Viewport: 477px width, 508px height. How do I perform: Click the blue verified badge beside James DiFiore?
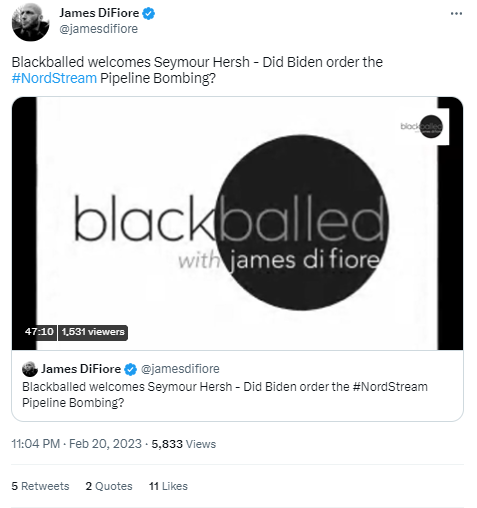[149, 14]
